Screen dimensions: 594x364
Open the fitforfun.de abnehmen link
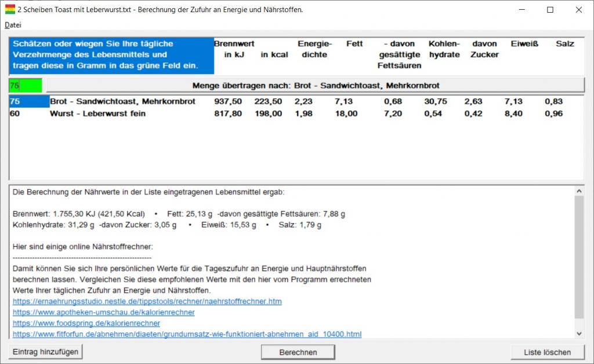click(187, 334)
